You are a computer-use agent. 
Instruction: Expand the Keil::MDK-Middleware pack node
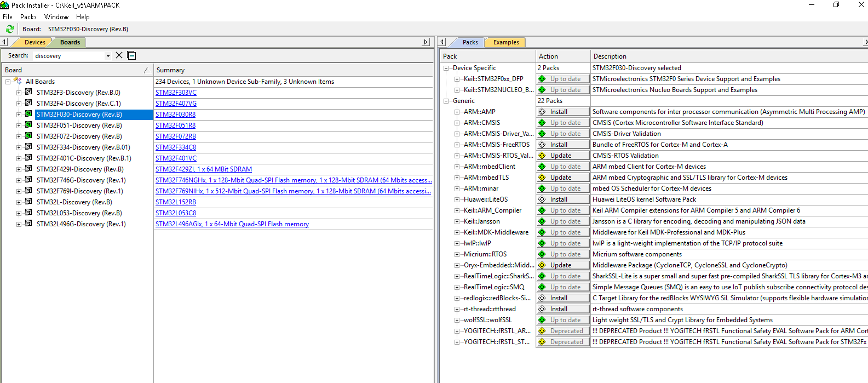[x=457, y=232]
